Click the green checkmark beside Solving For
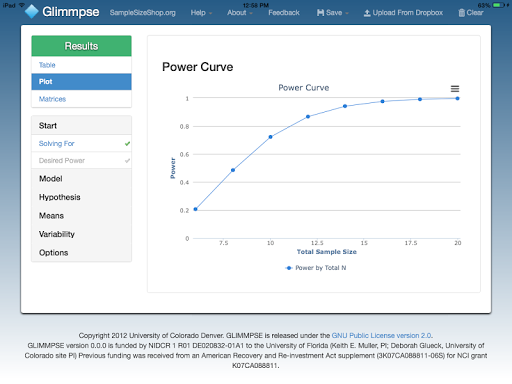The image size is (512, 384). (127, 144)
